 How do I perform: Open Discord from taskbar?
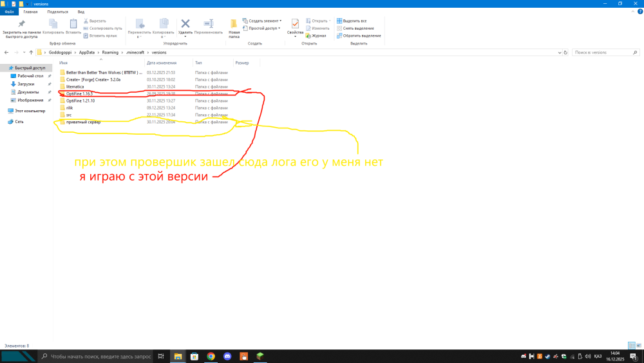227,357
